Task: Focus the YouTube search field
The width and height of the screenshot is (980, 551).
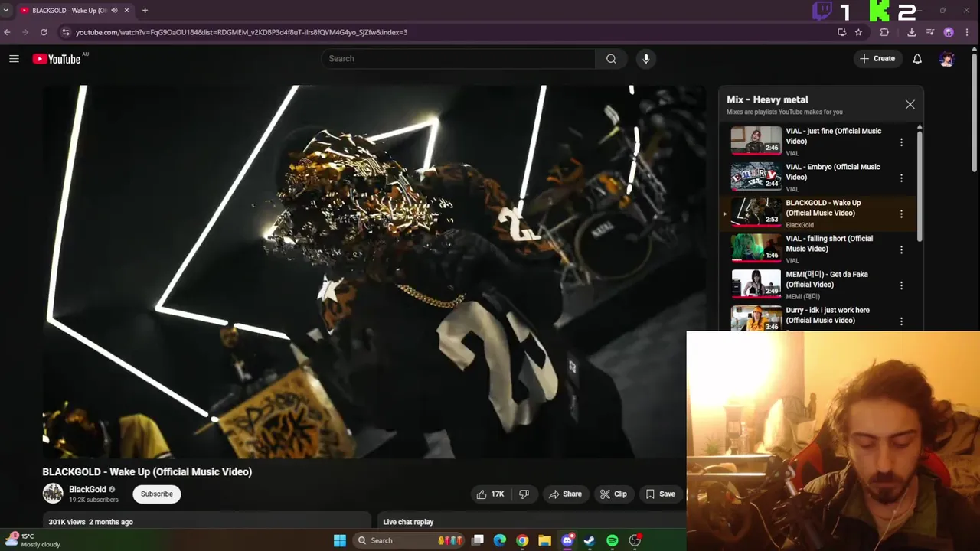Action: [458, 59]
